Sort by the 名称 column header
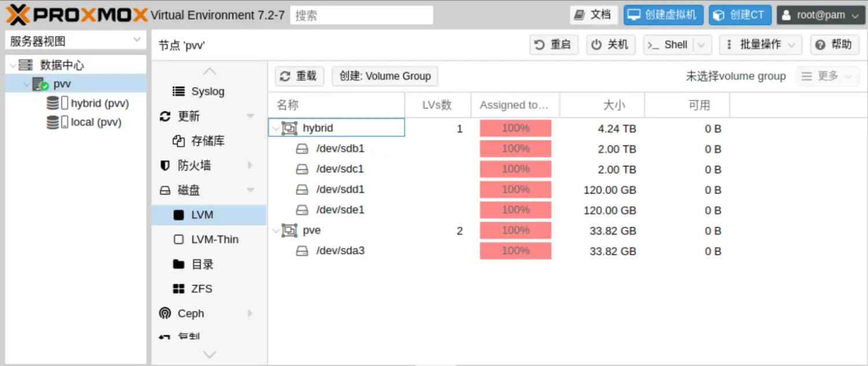 pyautogui.click(x=336, y=105)
